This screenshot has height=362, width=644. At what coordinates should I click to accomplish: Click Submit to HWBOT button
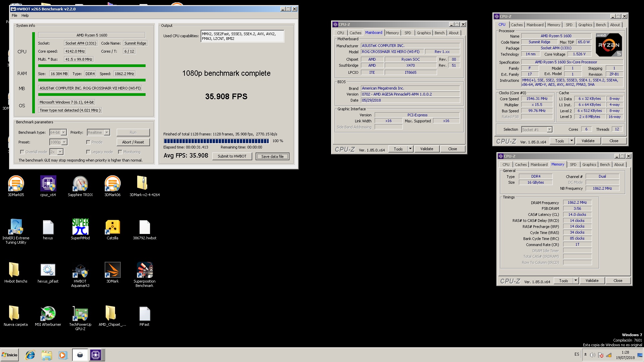tap(232, 156)
